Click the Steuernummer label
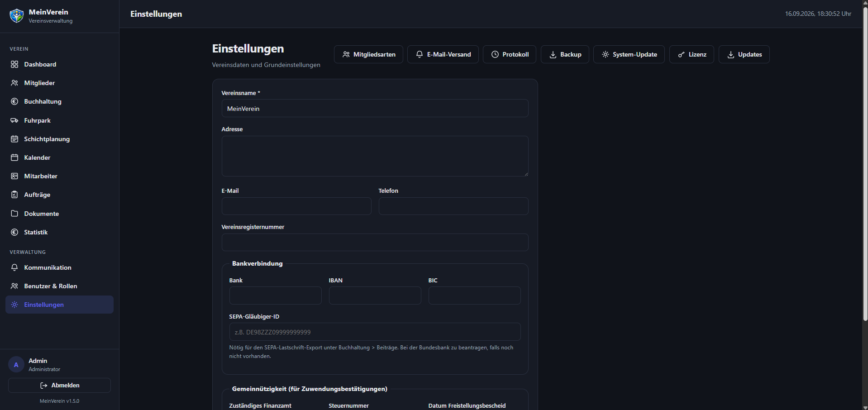This screenshot has width=868, height=410. [x=348, y=405]
